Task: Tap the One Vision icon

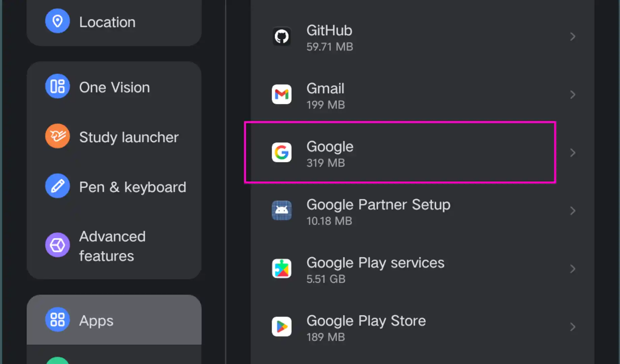Action: (57, 86)
